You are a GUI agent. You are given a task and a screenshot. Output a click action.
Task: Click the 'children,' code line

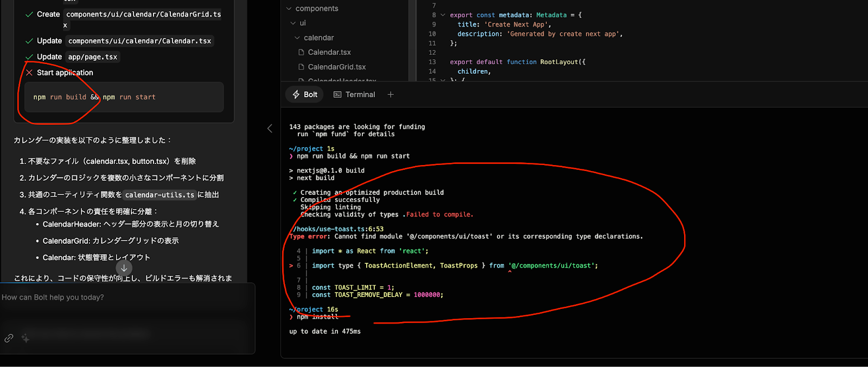pyautogui.click(x=474, y=71)
